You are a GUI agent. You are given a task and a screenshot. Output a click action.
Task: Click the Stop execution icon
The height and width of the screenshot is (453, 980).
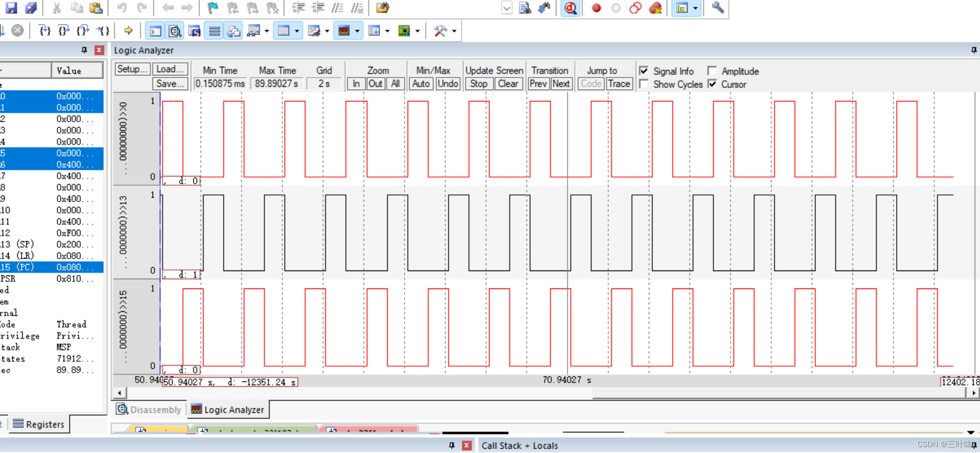17,30
